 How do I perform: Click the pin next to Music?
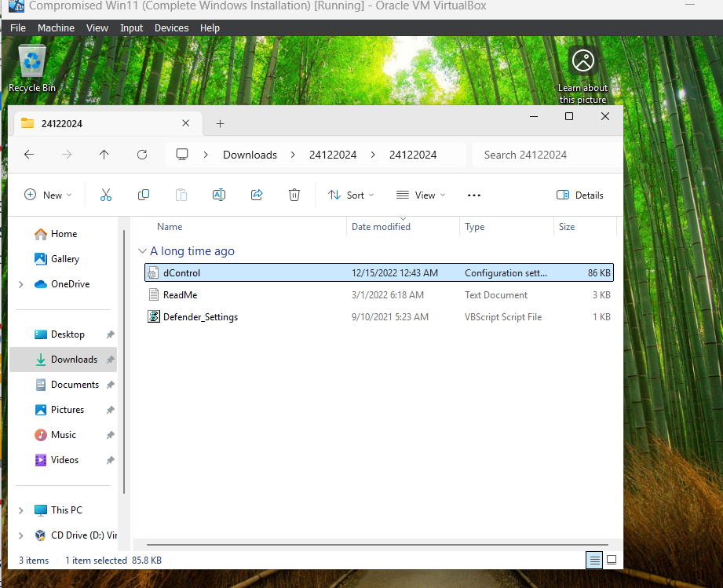[110, 435]
